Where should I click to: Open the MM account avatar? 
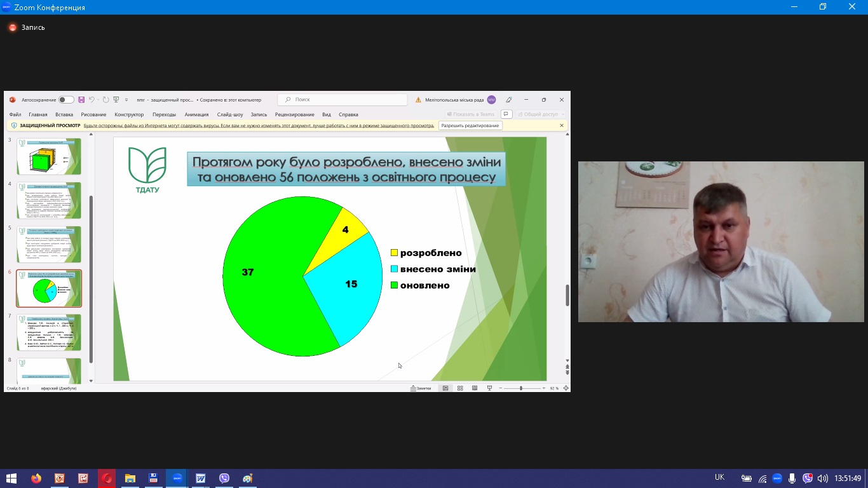[491, 100]
